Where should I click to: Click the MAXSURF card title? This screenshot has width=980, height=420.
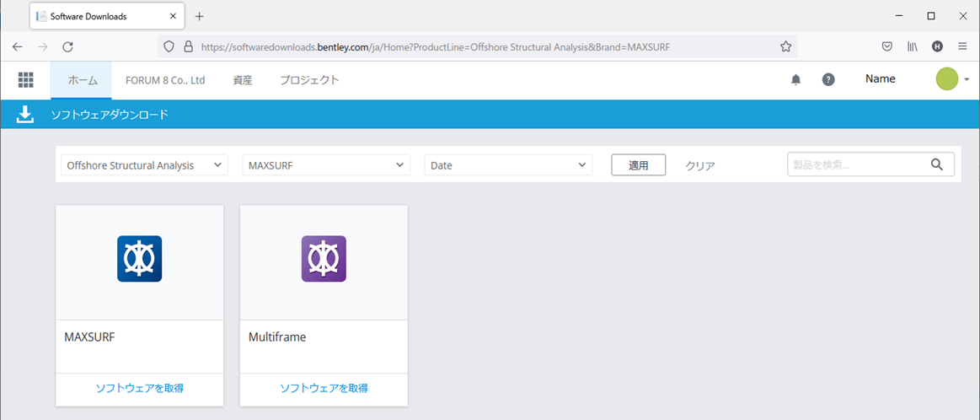89,337
